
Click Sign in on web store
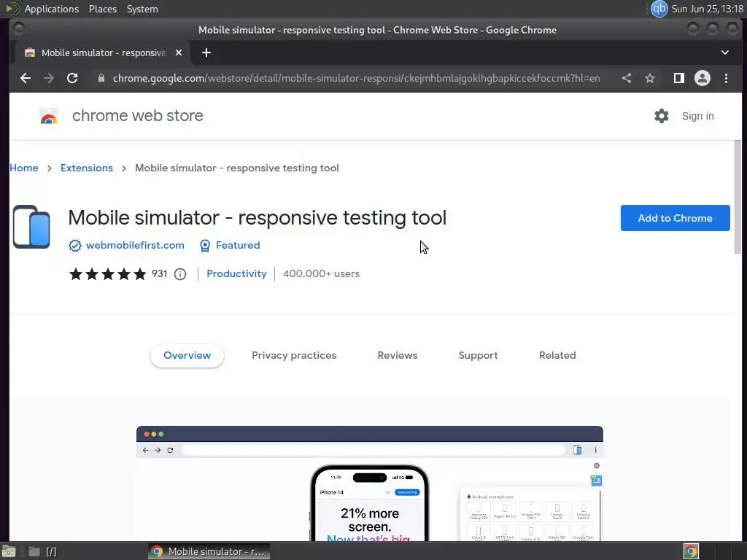click(697, 116)
